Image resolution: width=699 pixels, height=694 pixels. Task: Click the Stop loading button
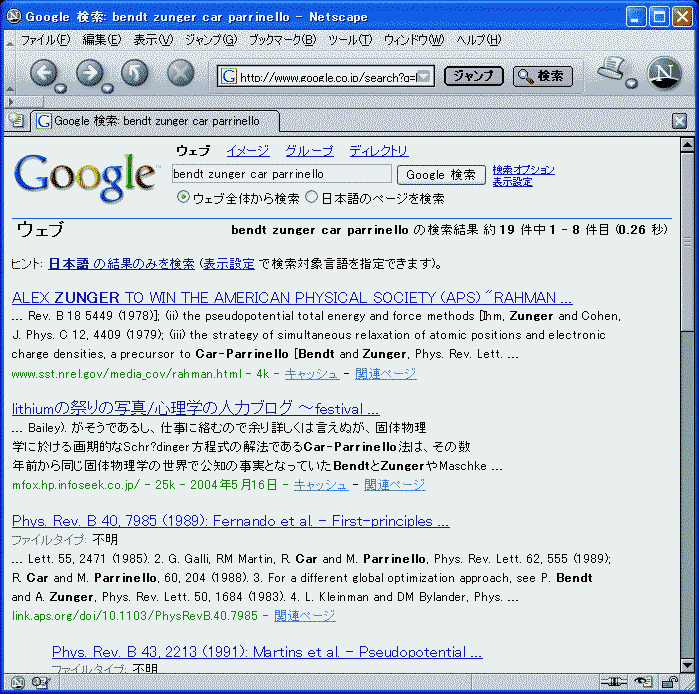pos(180,73)
